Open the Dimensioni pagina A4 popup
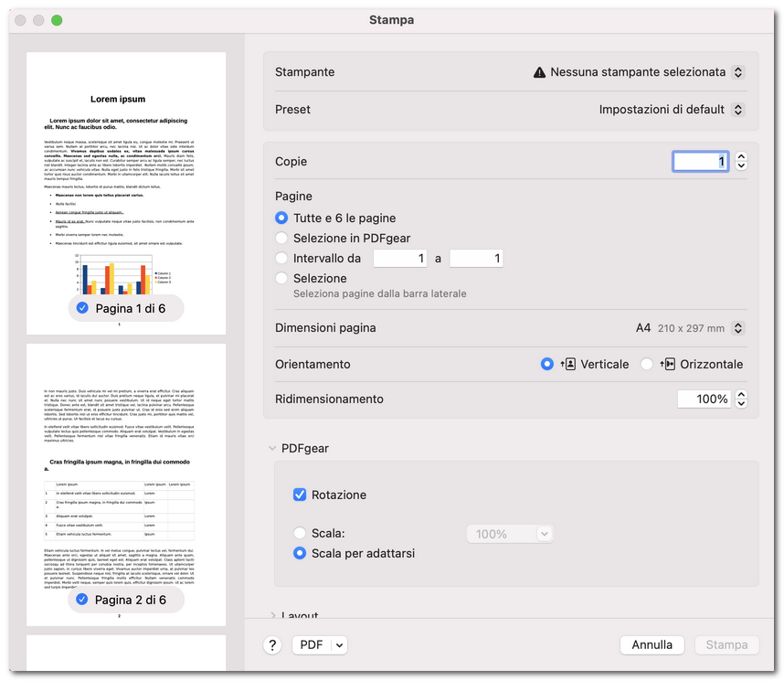This screenshot has width=784, height=681. coord(738,328)
